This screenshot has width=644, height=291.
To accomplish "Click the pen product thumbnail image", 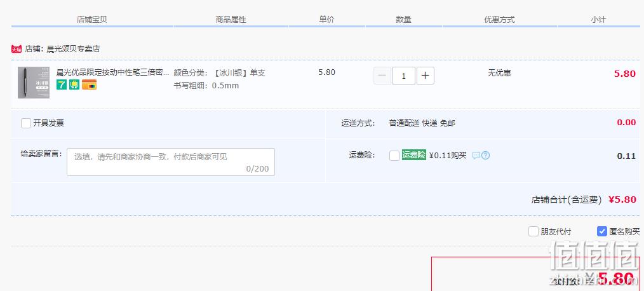I will click(x=34, y=83).
